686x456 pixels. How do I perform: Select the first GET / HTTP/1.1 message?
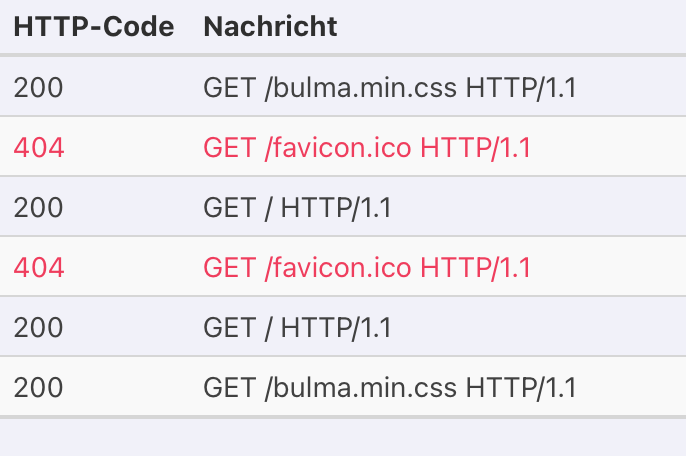pos(297,208)
